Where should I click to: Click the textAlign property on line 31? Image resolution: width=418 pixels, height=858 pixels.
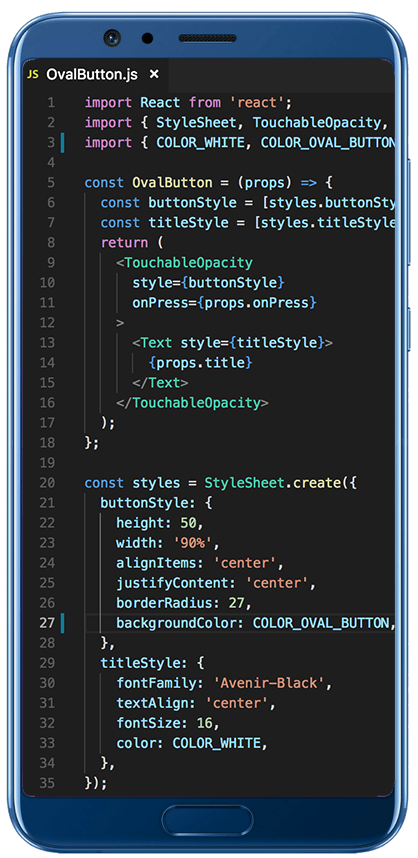pos(196,703)
